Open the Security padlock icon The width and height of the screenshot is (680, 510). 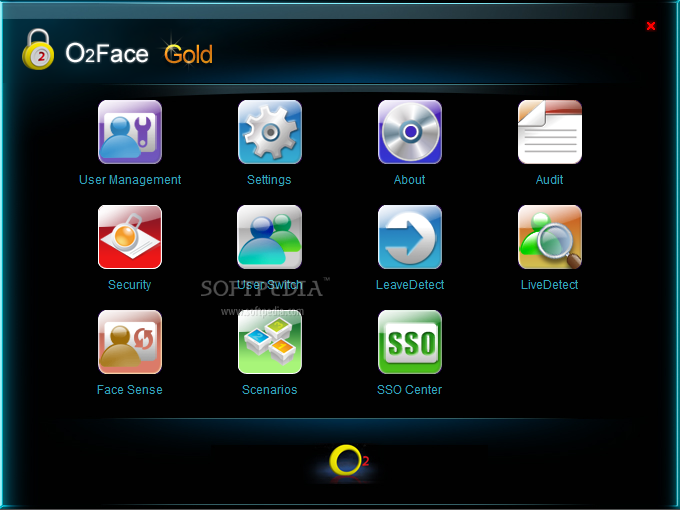click(x=130, y=237)
